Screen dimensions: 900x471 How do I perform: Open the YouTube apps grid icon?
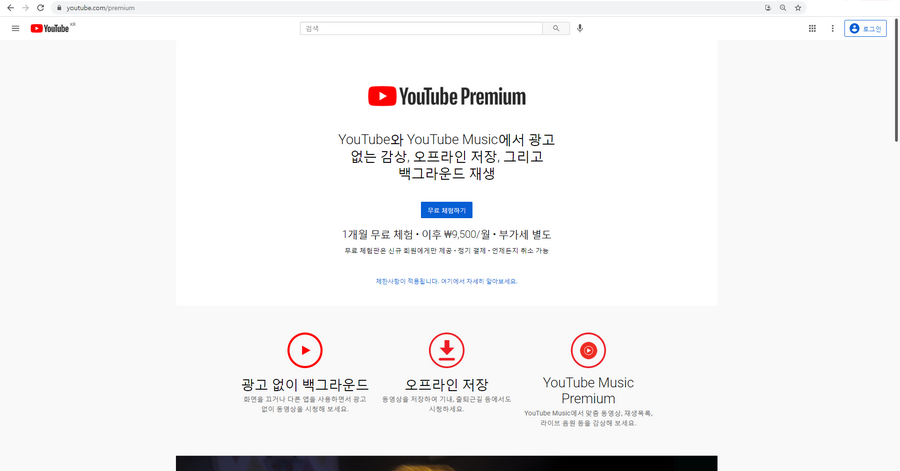coord(812,28)
